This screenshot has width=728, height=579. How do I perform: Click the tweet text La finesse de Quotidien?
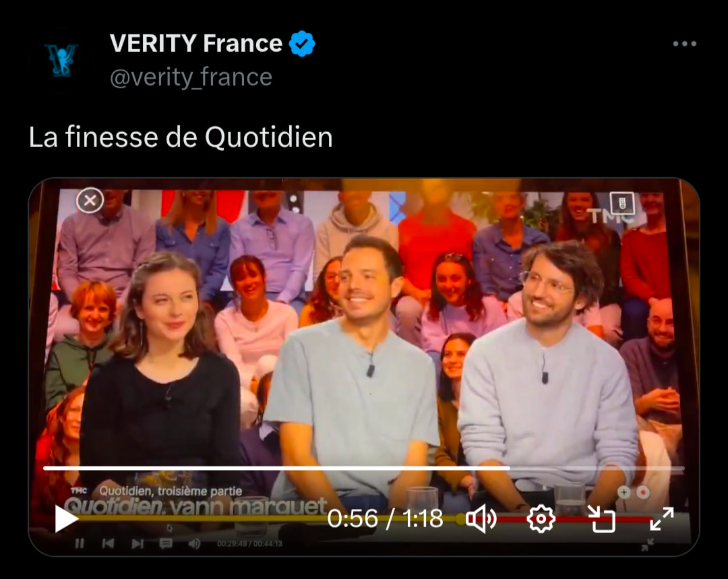coord(181,138)
